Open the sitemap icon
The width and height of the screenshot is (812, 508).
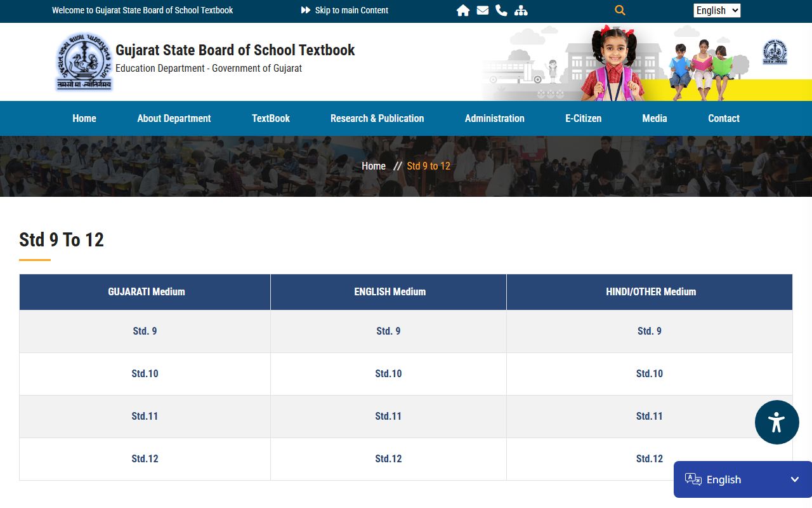click(521, 10)
